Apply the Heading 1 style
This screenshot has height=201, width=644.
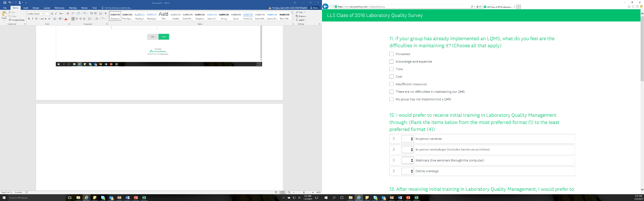click(140, 16)
